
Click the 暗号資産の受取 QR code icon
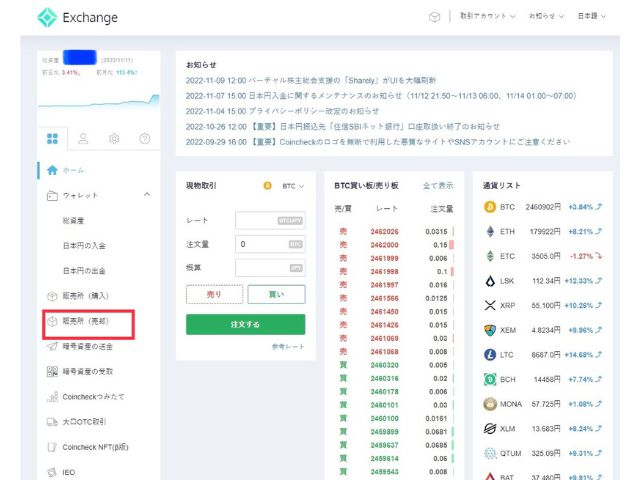[x=52, y=371]
